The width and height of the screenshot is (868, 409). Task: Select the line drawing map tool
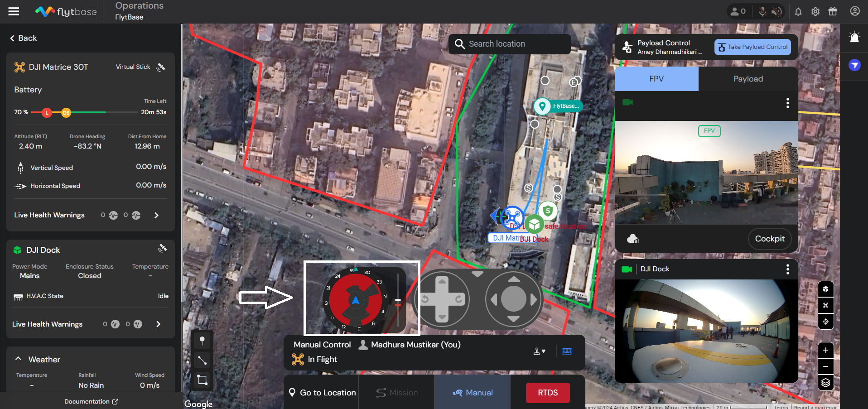(202, 360)
